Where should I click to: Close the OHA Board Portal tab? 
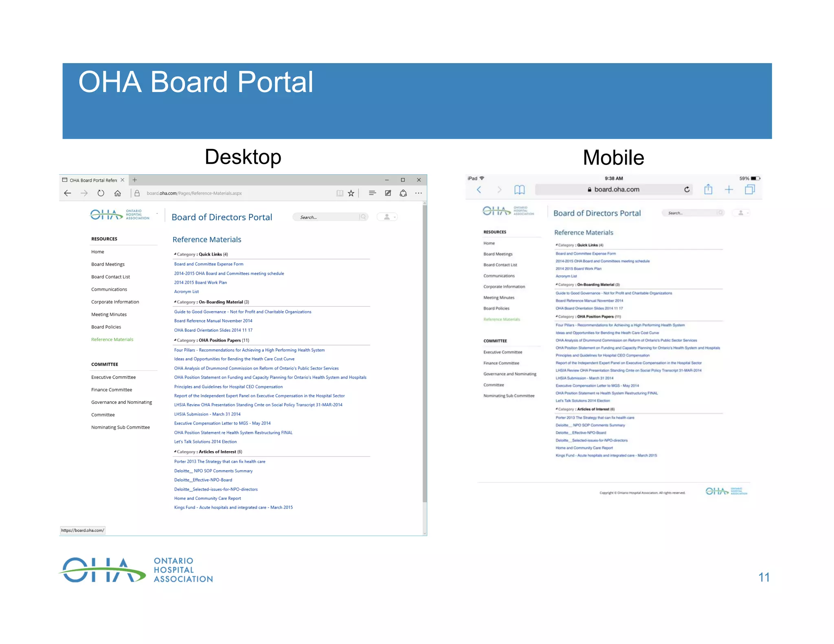click(x=123, y=180)
